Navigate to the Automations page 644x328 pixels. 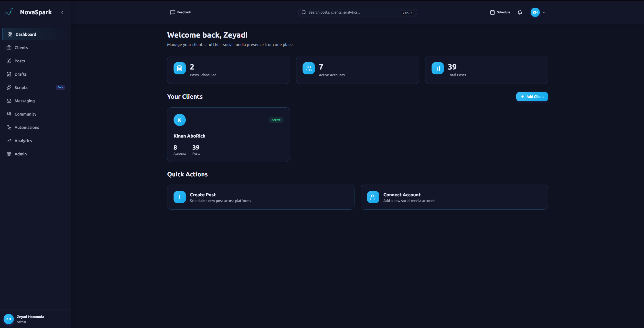pos(27,127)
